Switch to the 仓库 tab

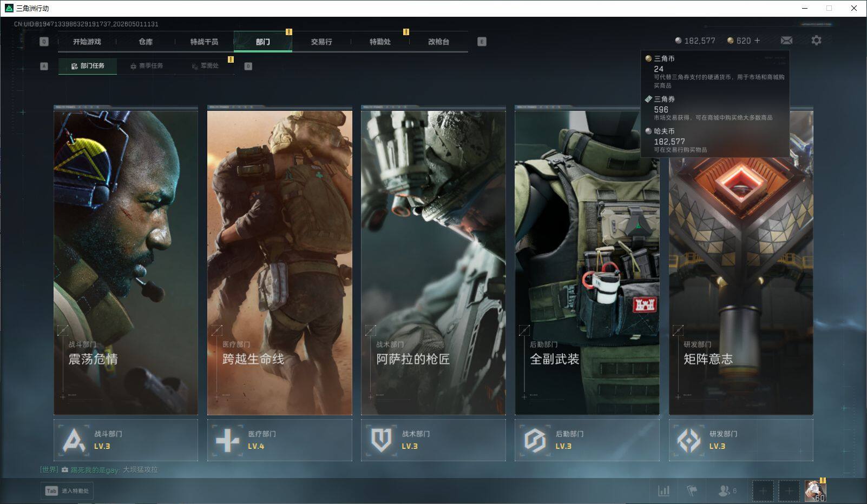146,42
